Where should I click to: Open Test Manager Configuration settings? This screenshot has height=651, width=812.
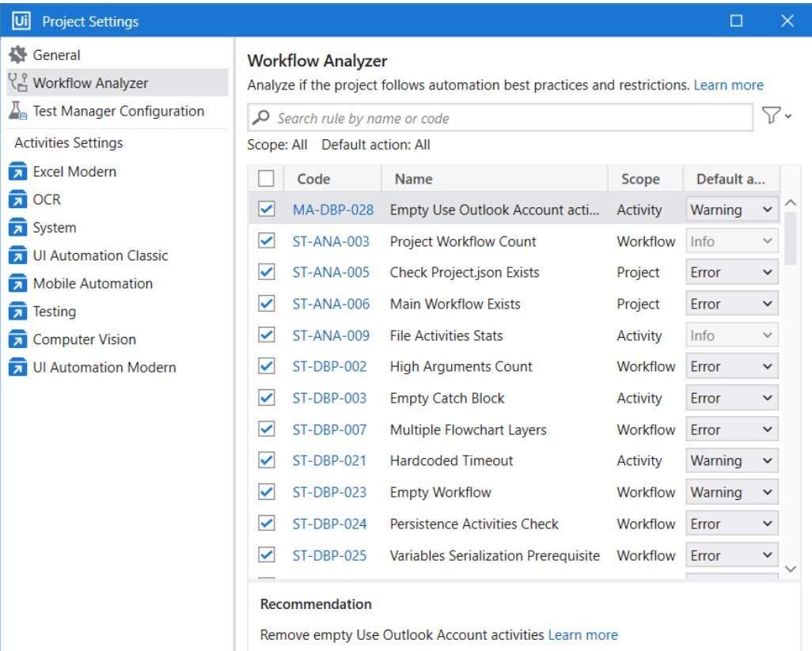pos(117,111)
